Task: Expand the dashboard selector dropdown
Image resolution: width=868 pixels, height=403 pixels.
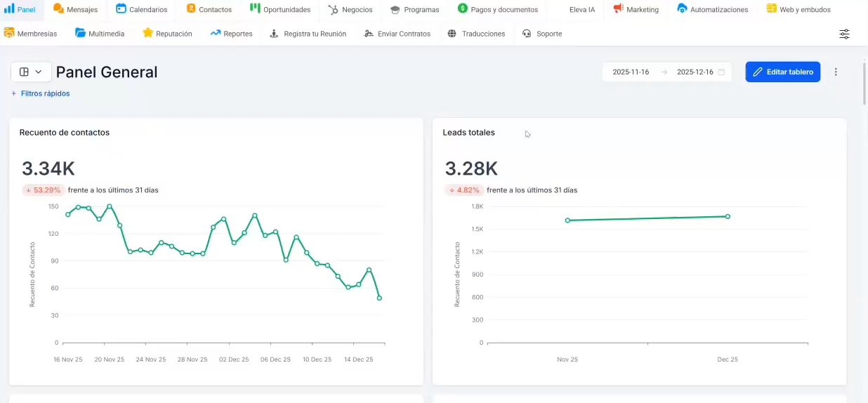Action: (31, 72)
